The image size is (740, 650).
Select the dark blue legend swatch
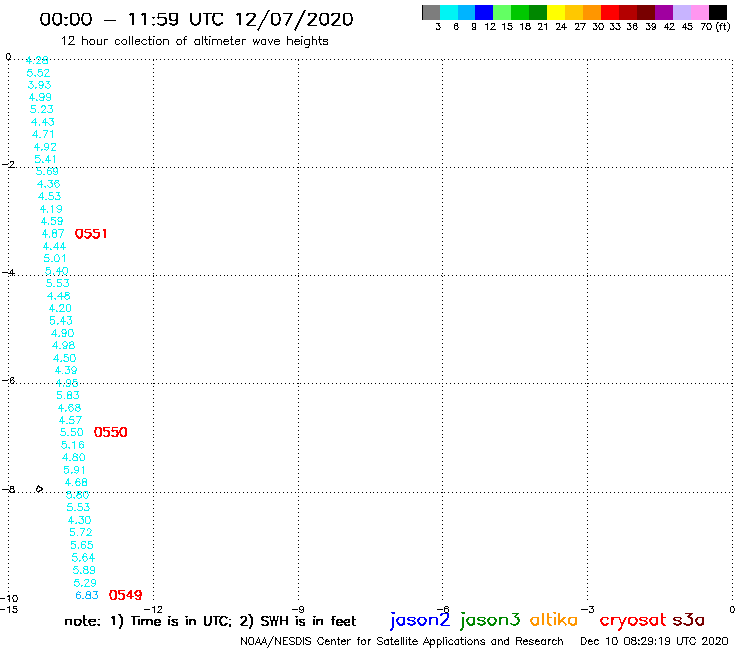point(484,12)
